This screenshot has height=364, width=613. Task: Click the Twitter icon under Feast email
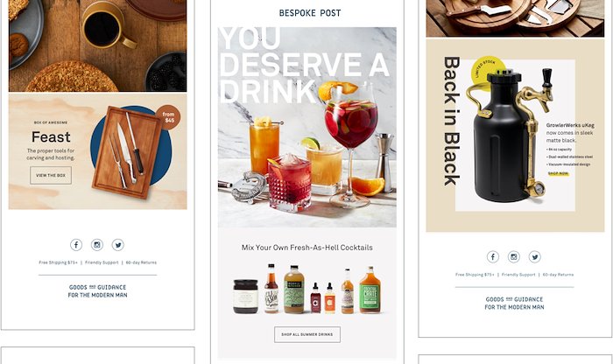click(x=117, y=245)
